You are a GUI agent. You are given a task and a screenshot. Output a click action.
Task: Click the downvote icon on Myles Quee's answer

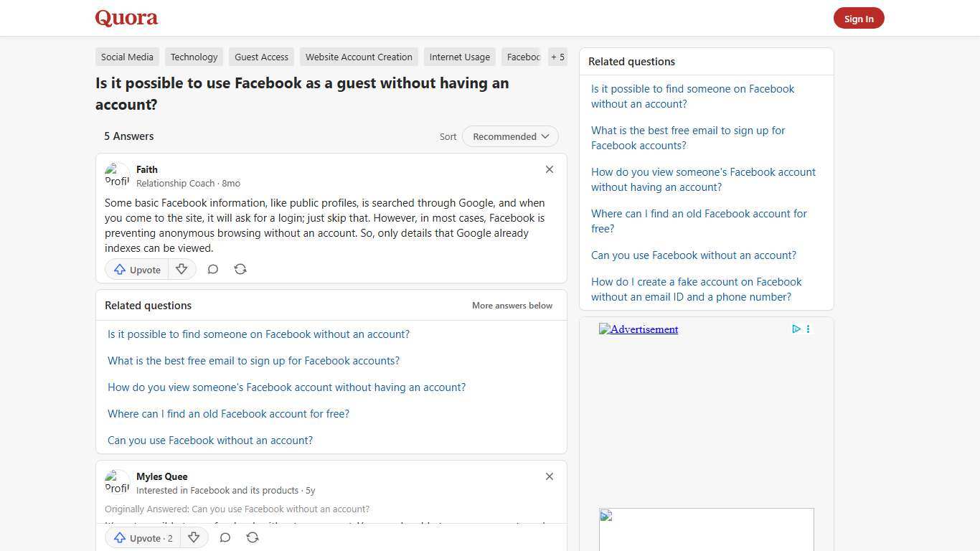194,537
